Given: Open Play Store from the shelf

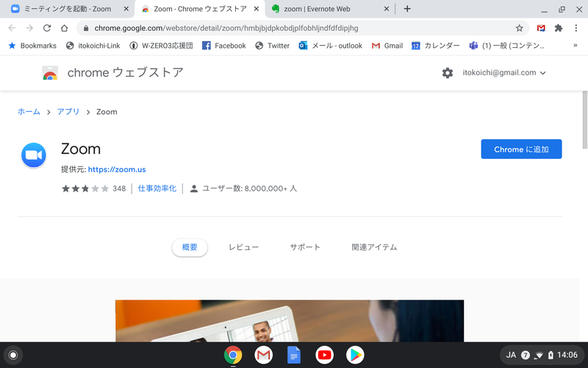Looking at the screenshot, I should coord(355,355).
